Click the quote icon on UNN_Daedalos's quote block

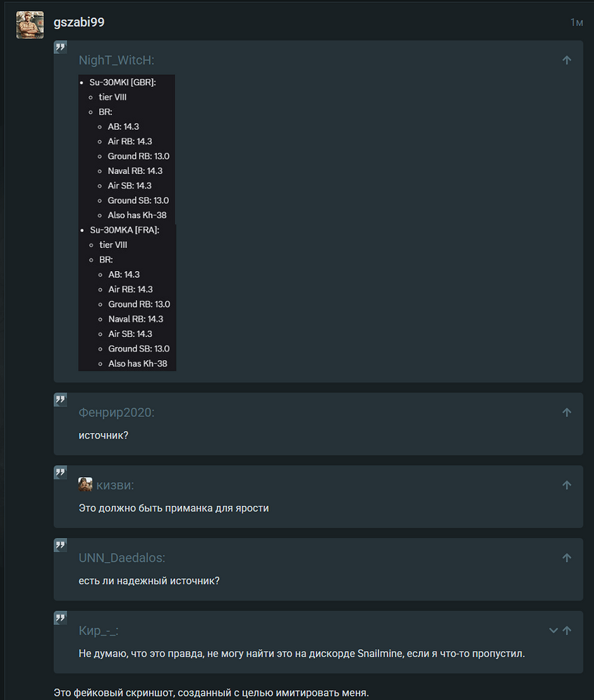pos(60,544)
